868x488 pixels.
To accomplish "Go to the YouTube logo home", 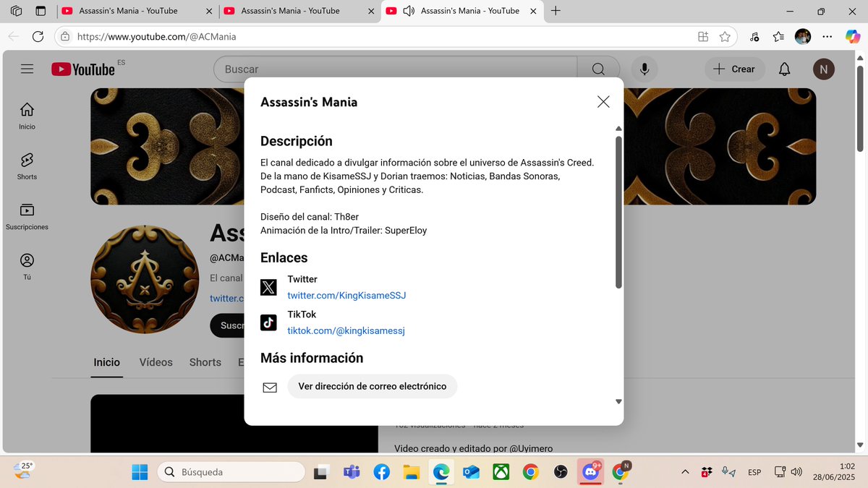I will 83,69.
